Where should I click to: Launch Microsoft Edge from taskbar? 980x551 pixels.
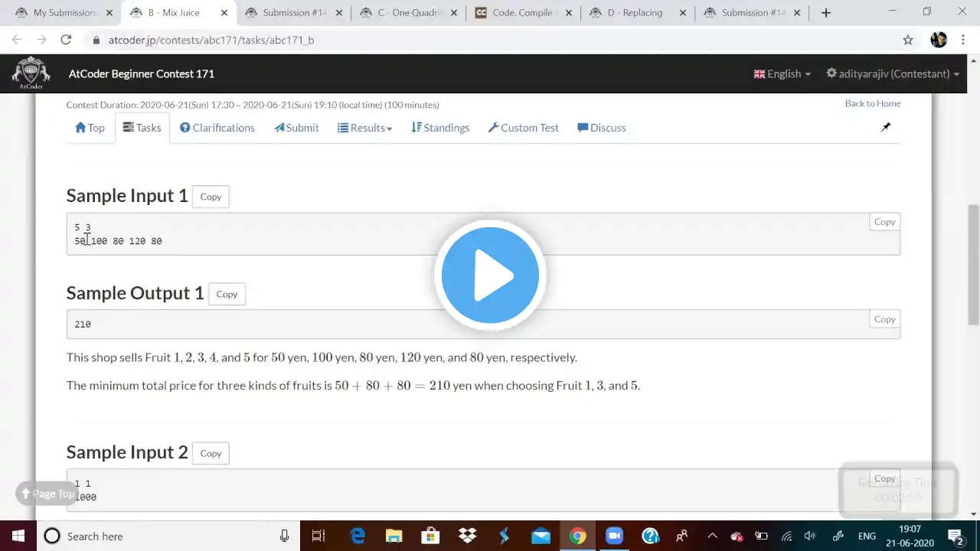coord(358,536)
